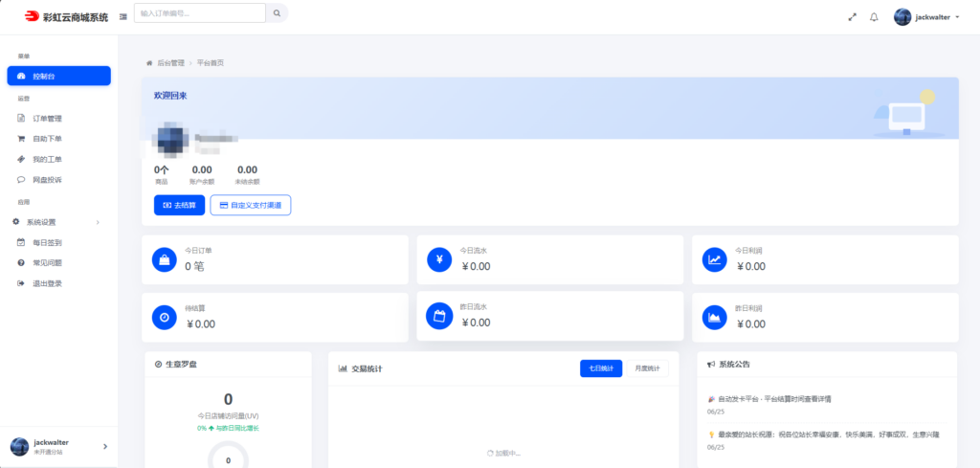This screenshot has width=980, height=468.
Task: Click the 交易统计 bar chart icon
Action: [x=343, y=368]
